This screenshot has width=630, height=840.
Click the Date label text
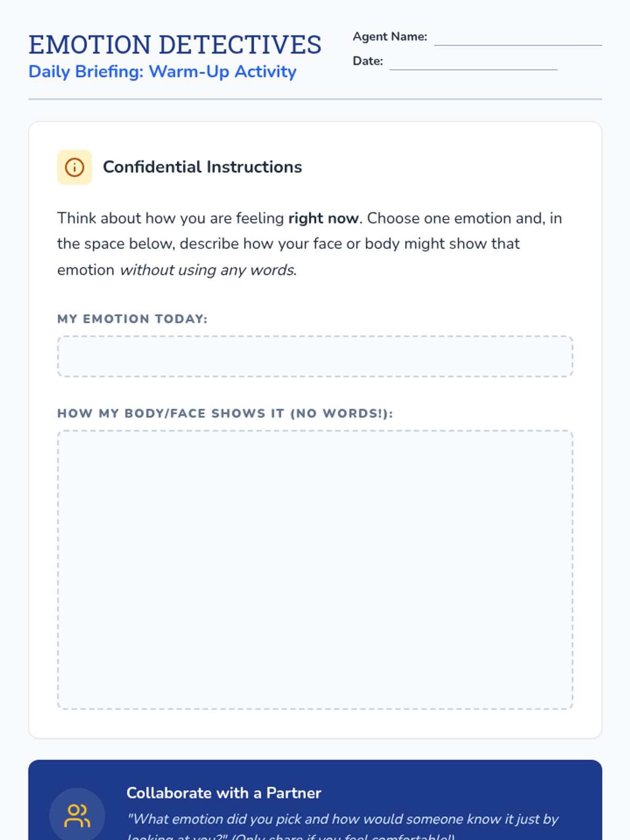pos(367,61)
